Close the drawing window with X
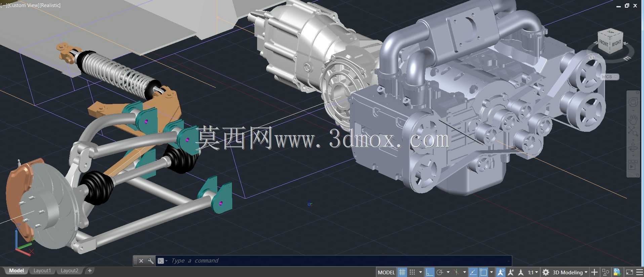 click(x=635, y=6)
